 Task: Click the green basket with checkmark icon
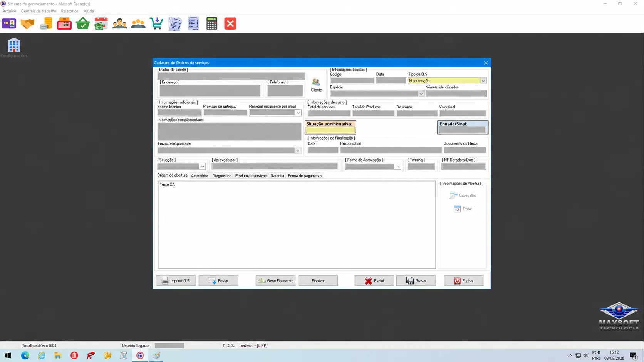click(x=83, y=24)
